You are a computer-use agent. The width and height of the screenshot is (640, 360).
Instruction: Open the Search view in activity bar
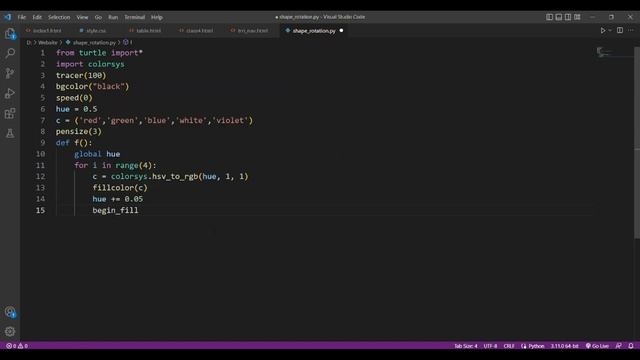tap(10, 53)
